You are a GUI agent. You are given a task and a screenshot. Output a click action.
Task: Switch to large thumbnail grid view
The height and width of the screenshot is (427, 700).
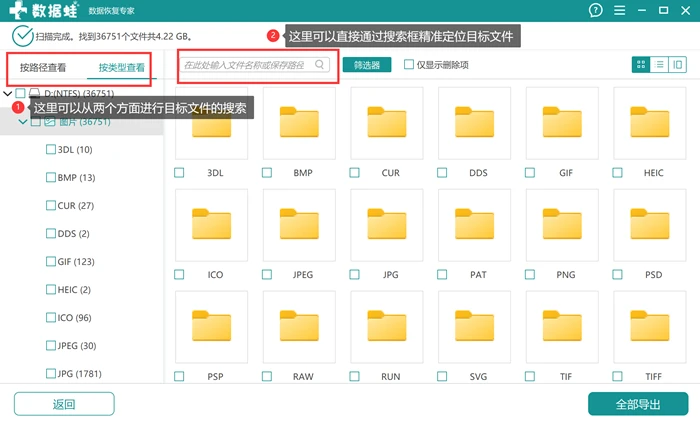pos(641,65)
